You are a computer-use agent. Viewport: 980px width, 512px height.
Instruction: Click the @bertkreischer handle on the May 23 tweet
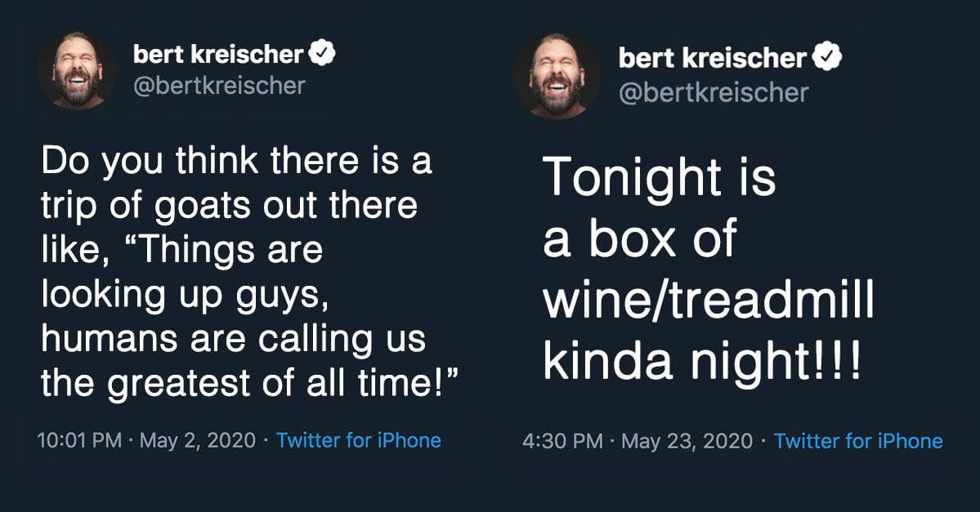coord(714,92)
